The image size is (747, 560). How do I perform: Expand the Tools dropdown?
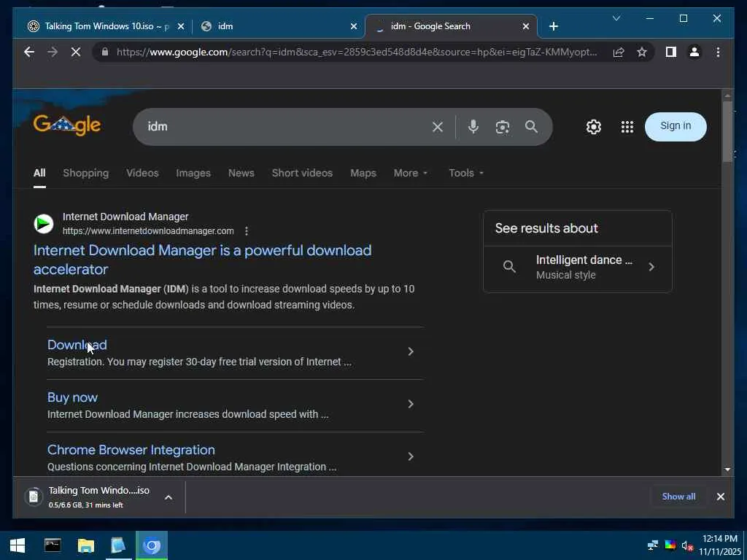point(466,173)
